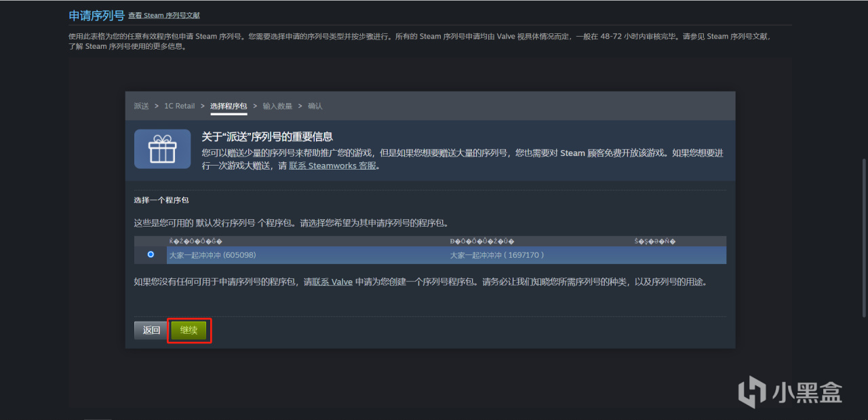Screen dimensions: 868x420
Task: Go to the 派送 breadcrumb step
Action: pos(141,106)
